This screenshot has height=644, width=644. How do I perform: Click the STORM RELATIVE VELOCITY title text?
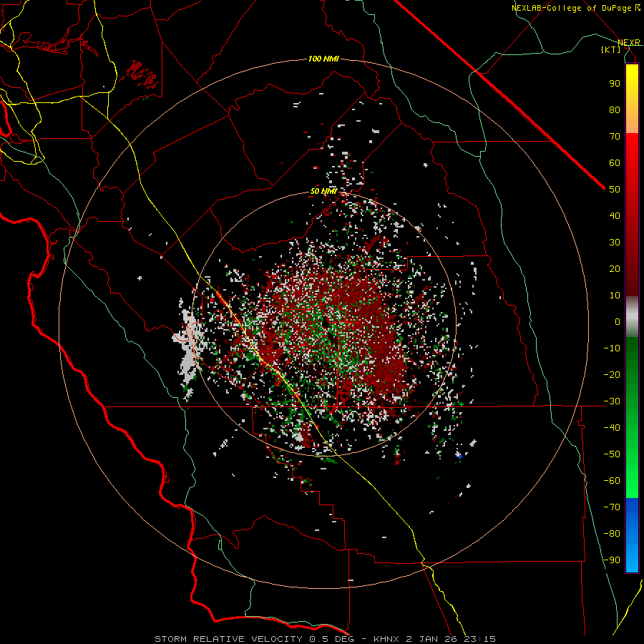pyautogui.click(x=229, y=639)
